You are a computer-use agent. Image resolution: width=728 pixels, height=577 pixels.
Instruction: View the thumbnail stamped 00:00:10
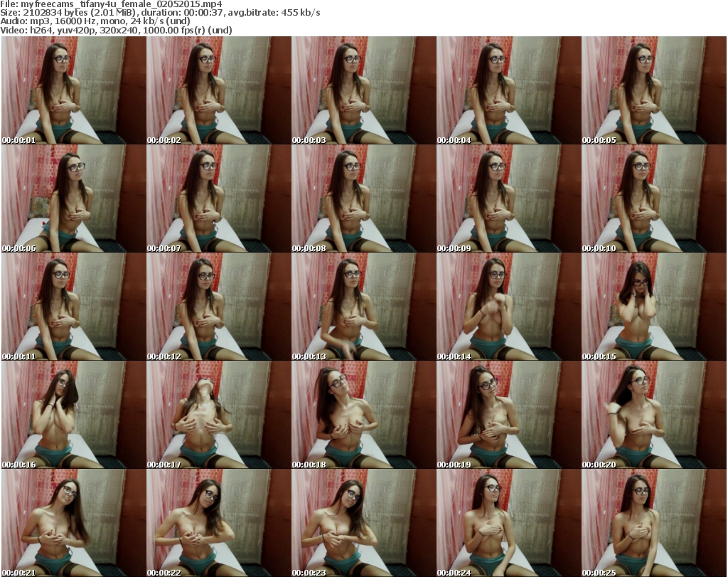pyautogui.click(x=654, y=198)
